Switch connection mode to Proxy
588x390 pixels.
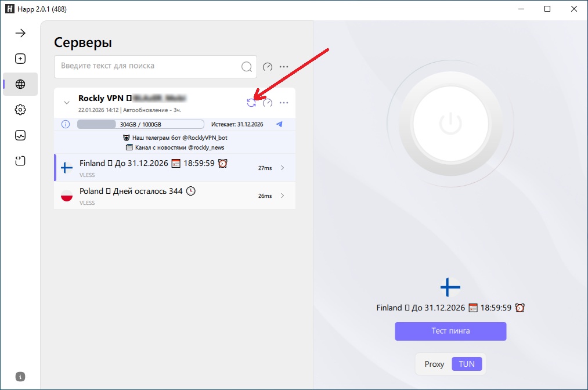(x=434, y=364)
